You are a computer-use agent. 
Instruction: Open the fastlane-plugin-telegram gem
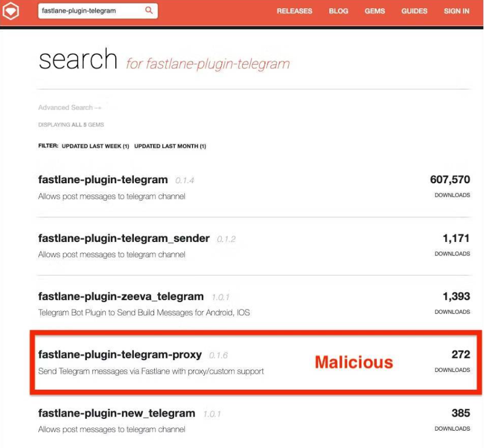point(103,179)
